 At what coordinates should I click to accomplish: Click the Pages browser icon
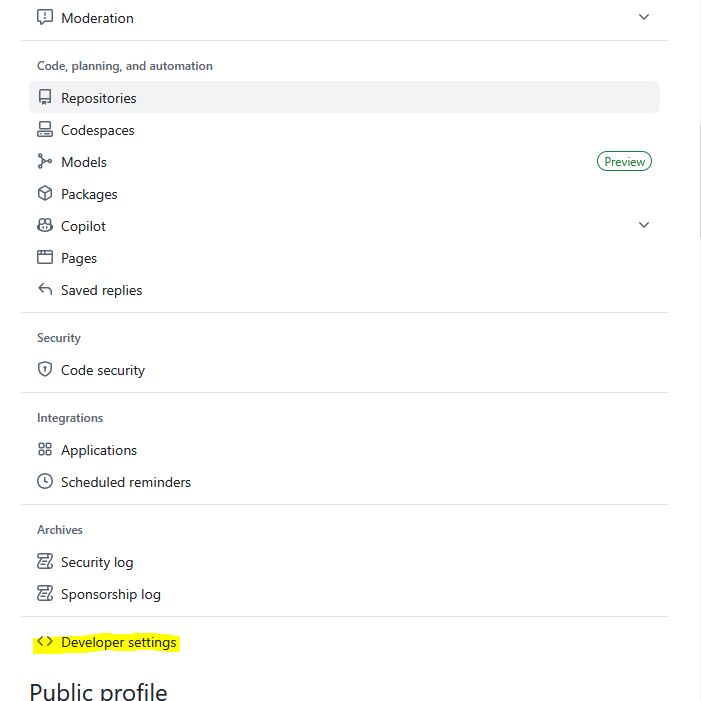(x=44, y=258)
